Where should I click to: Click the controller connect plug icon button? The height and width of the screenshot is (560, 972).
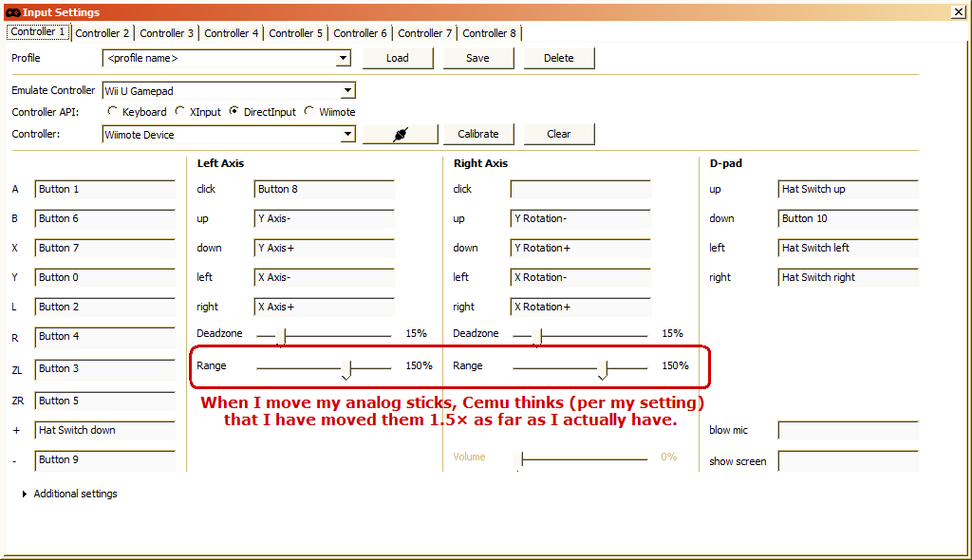click(401, 134)
